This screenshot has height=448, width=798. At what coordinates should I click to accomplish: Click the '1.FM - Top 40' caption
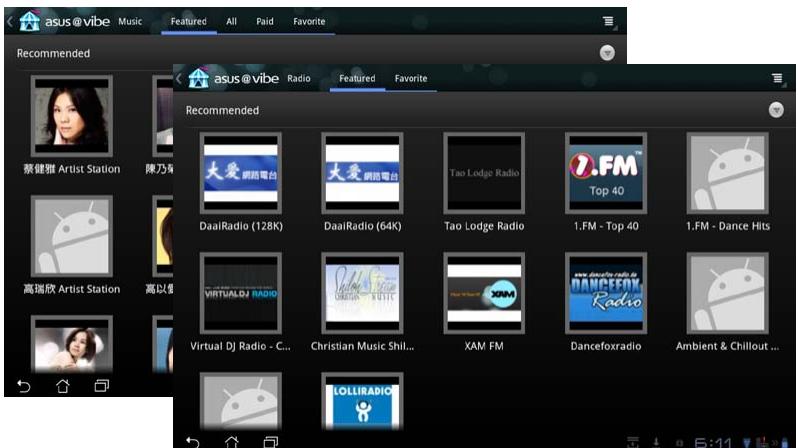[x=606, y=226]
